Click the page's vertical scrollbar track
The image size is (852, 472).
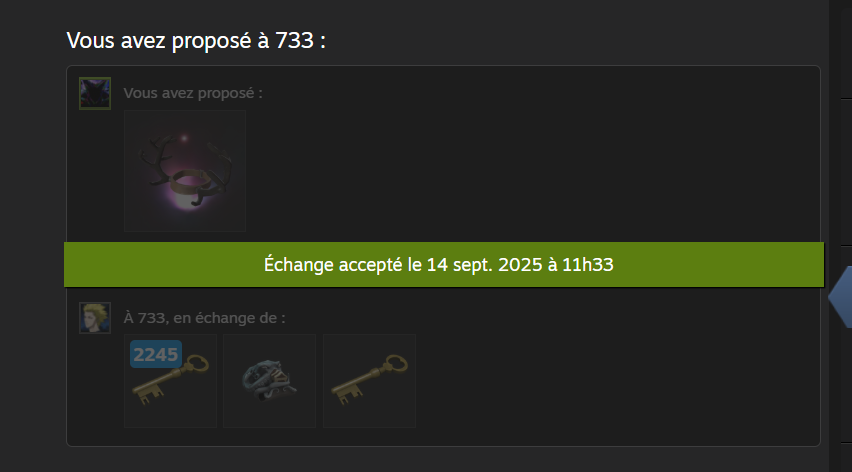coord(840,163)
